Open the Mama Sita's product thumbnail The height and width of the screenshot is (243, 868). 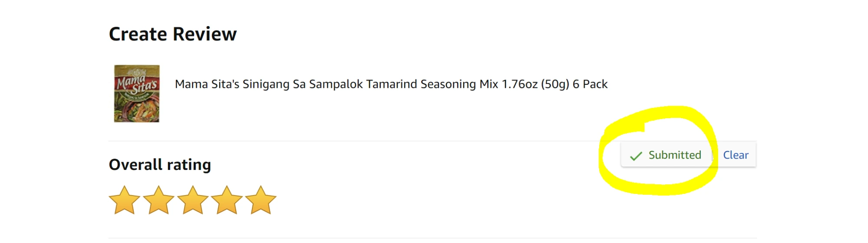(137, 94)
